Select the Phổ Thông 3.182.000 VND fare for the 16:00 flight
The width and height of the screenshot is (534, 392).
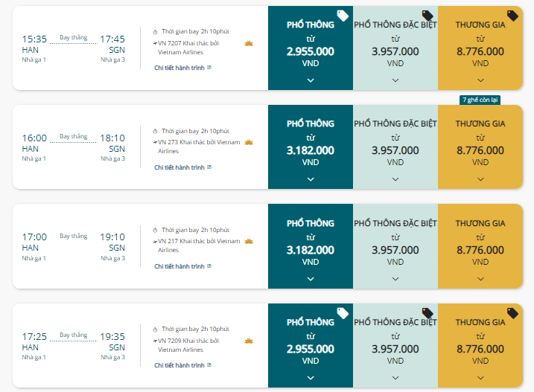click(311, 147)
